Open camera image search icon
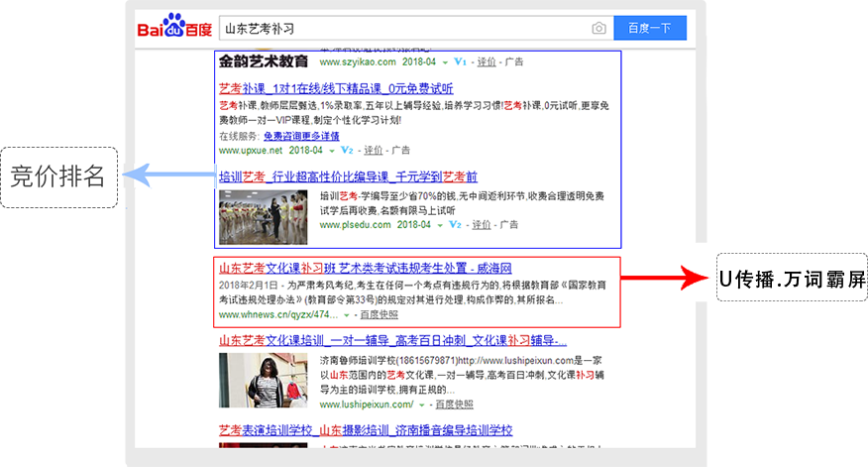 (x=598, y=28)
